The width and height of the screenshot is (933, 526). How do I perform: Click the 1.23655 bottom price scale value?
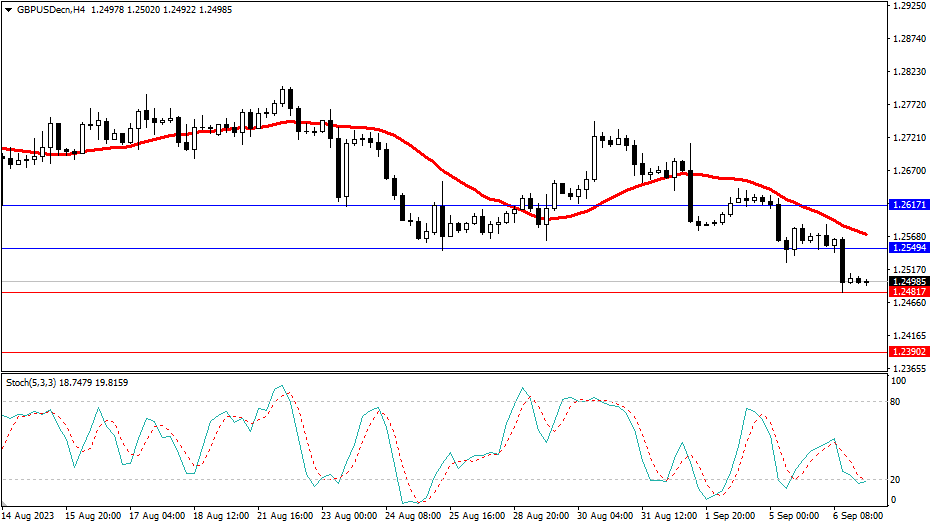coord(909,368)
